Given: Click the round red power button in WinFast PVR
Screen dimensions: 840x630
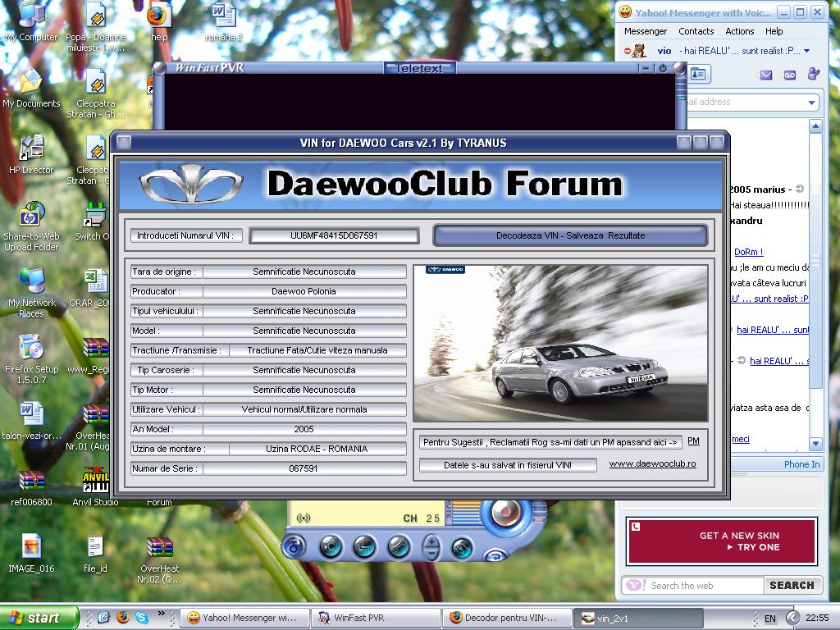Looking at the screenshot, I should click(504, 513).
